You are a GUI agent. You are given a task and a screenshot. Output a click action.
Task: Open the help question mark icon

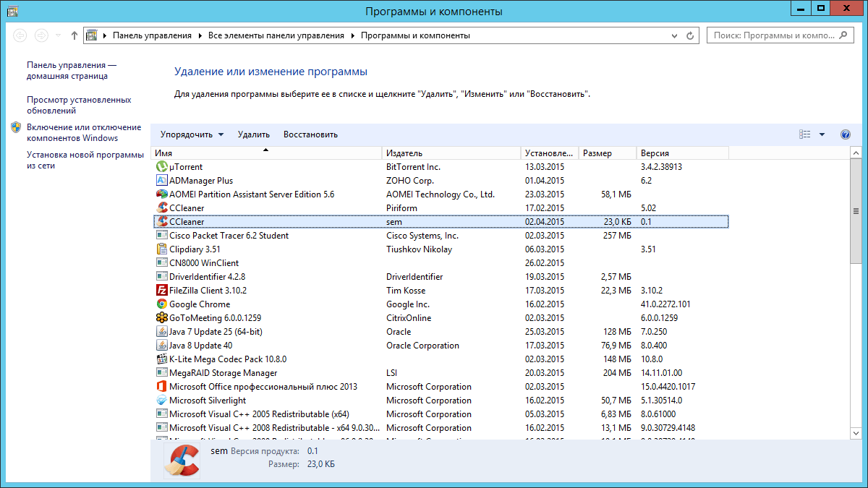click(x=846, y=134)
